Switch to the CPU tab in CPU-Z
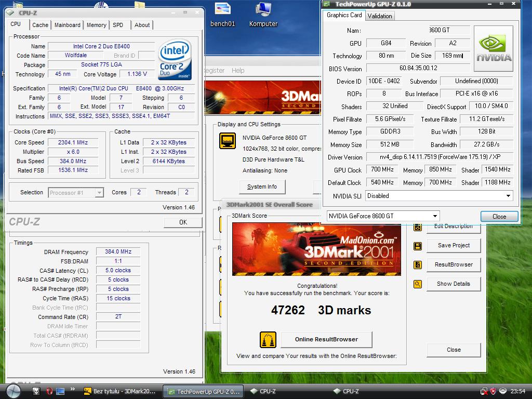This screenshot has width=532, height=399. 16,24
